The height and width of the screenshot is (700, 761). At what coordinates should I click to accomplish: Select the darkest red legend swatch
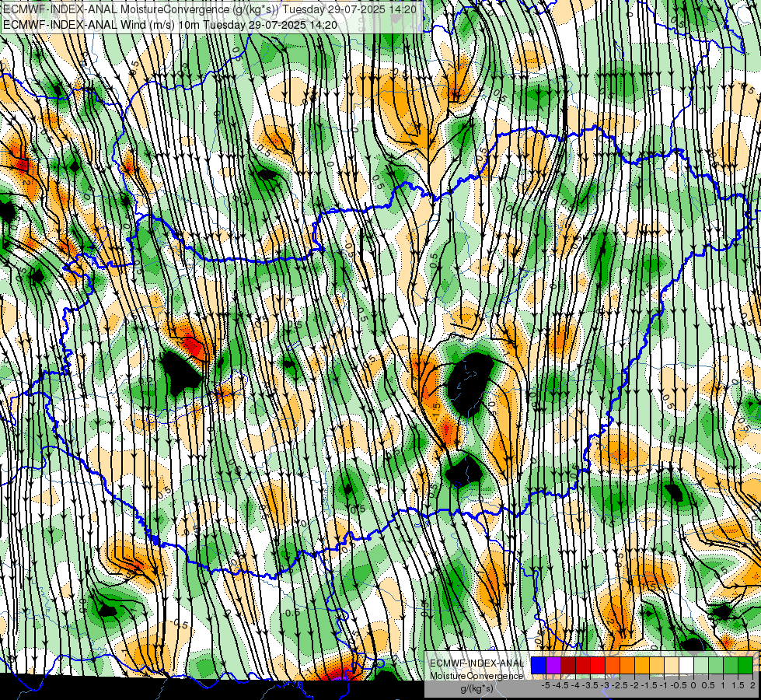(x=568, y=665)
